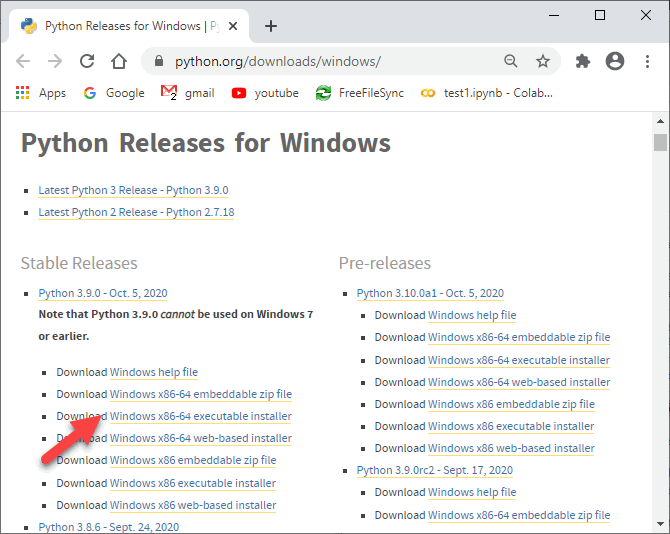Click the scrollbar down arrow
Screen dimensions: 670x534
tap(660, 523)
